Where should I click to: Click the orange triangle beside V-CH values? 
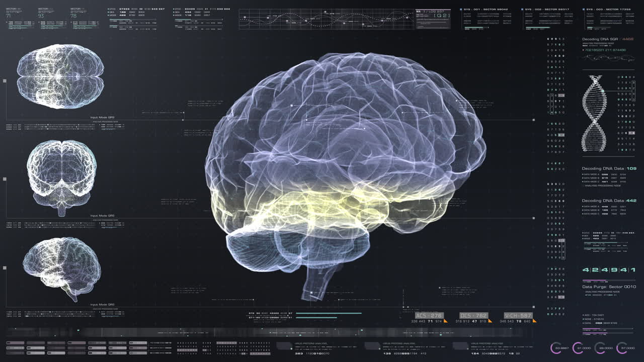coord(534,321)
